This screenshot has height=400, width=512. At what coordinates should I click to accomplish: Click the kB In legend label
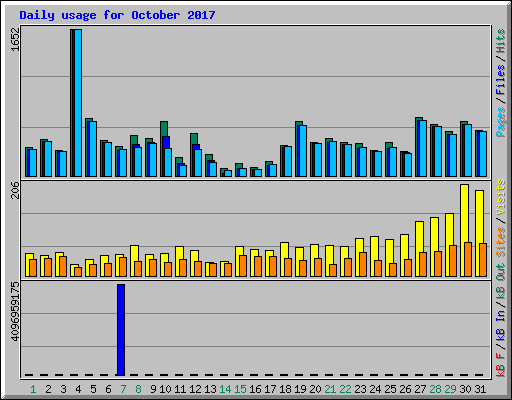click(x=500, y=325)
